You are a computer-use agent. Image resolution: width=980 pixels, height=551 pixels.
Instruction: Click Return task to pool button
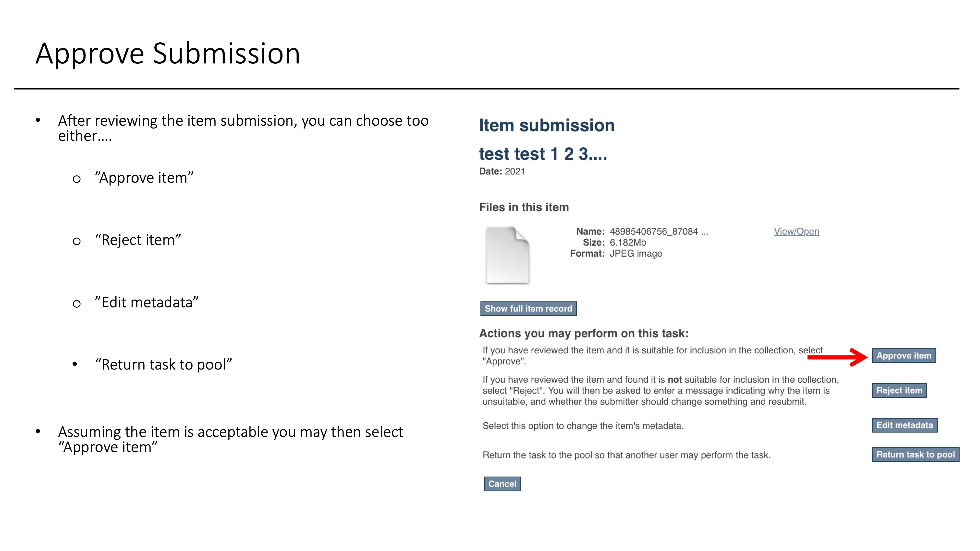click(915, 455)
